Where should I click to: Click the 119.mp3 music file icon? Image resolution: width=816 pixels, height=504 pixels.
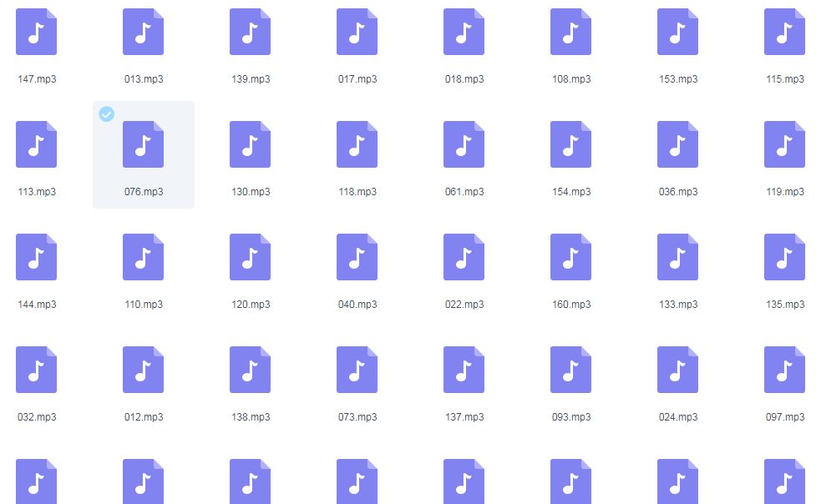tap(785, 144)
